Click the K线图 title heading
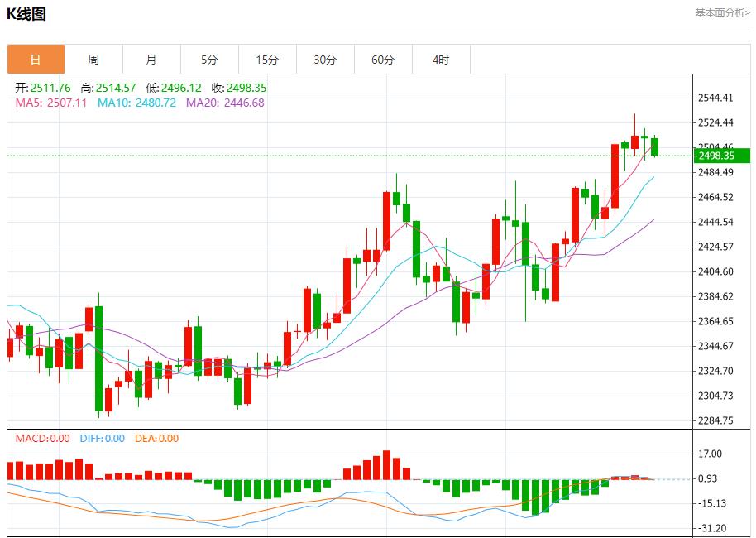Viewport: 756px width, 538px height. pos(26,14)
